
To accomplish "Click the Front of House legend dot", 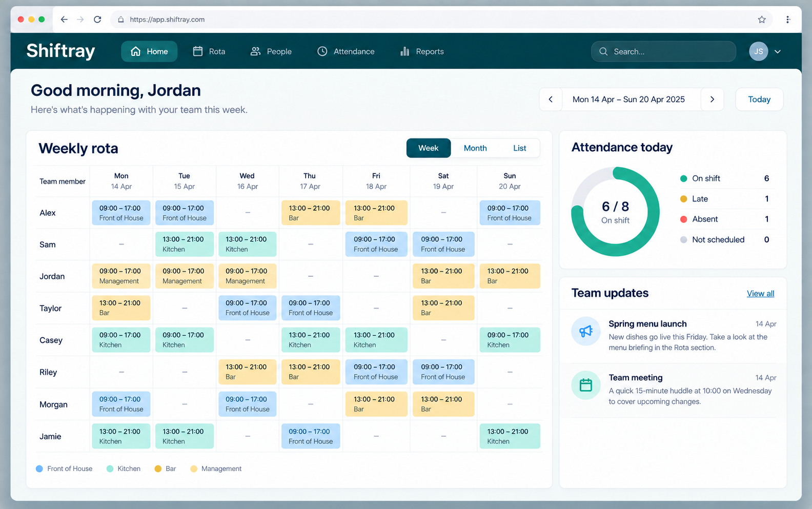I will pos(39,469).
